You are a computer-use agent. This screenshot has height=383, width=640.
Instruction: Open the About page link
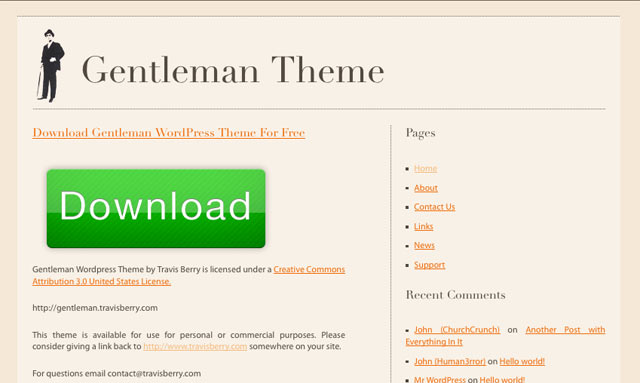(426, 188)
